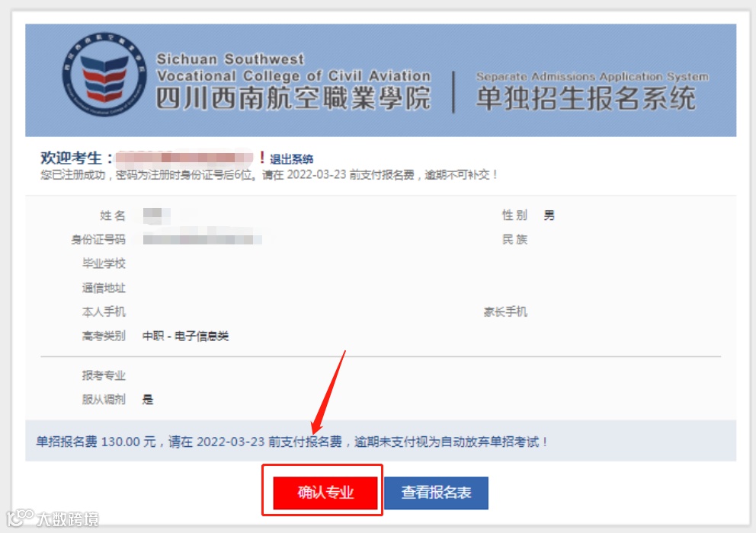
Task: Click the 通信地址 label
Action: coord(104,288)
